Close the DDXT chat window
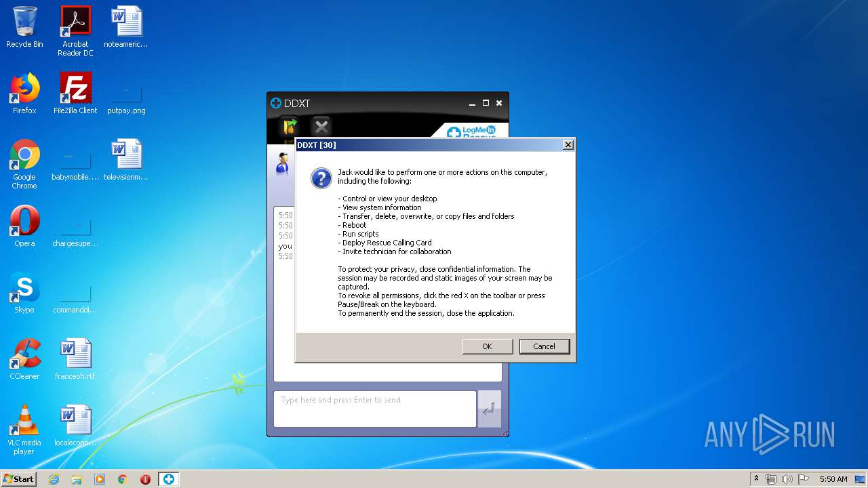The height and width of the screenshot is (488, 868). click(x=499, y=103)
